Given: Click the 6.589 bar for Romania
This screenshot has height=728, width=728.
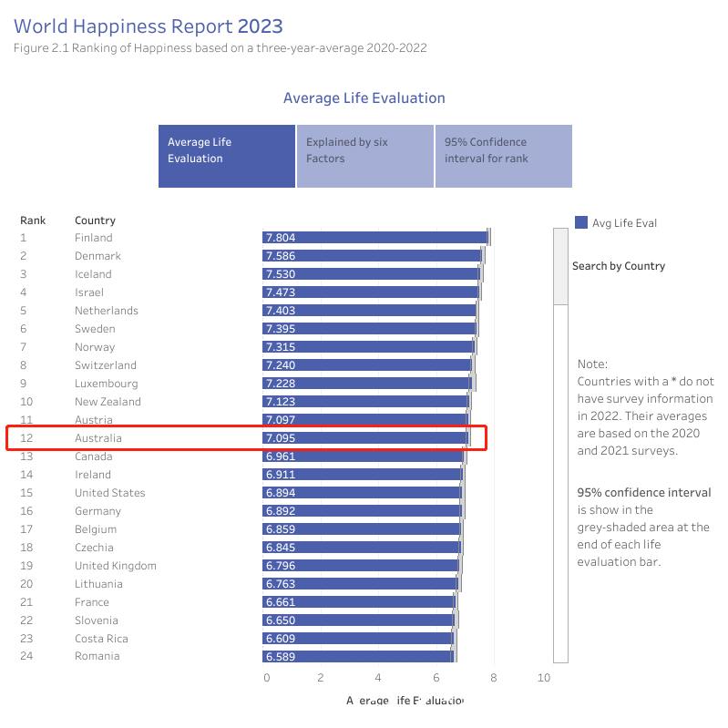Looking at the screenshot, I should [x=358, y=657].
